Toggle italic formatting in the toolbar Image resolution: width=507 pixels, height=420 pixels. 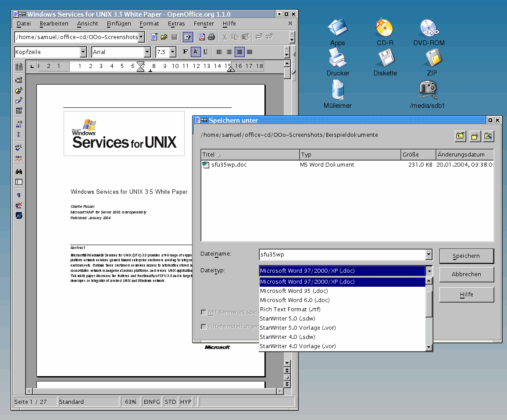(196, 52)
